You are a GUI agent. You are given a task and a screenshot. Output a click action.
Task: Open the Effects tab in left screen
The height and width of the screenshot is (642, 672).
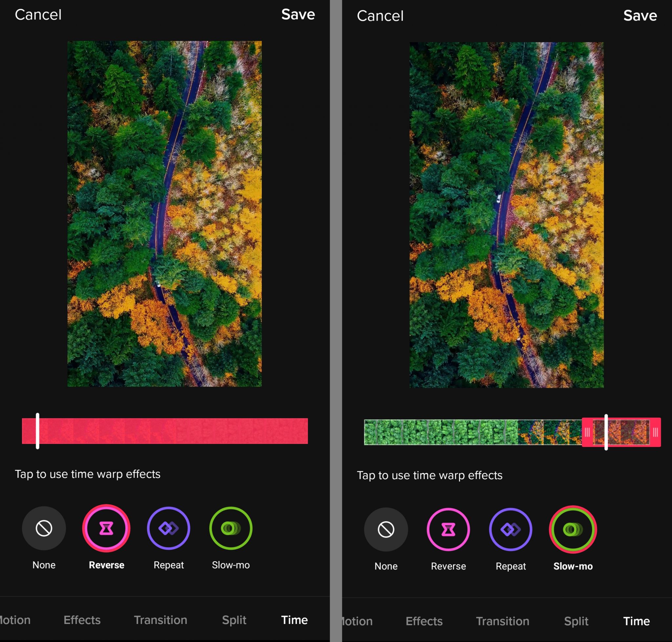82,620
